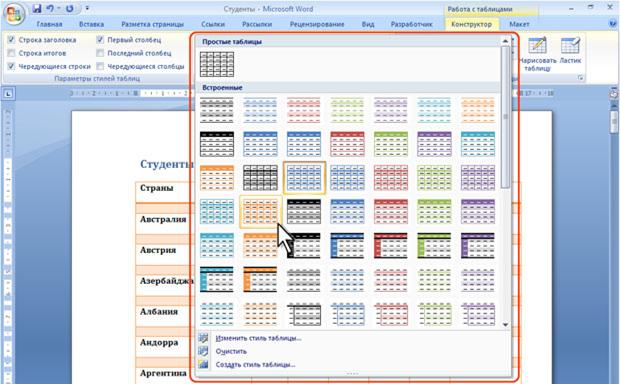This screenshot has width=620, height=384.
Task: Pick the style with aqua first column and black borders
Action: tap(217, 280)
